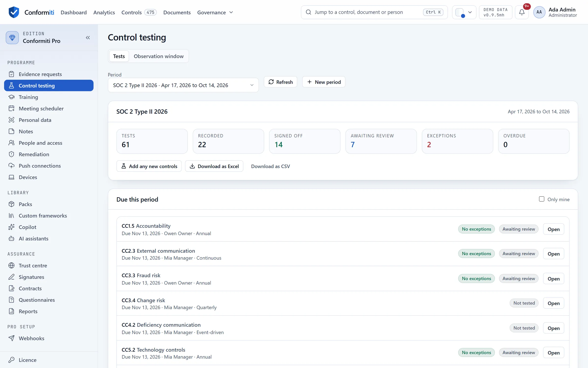The width and height of the screenshot is (588, 368).
Task: Click the Webhooks paper plane icon
Action: (12, 338)
